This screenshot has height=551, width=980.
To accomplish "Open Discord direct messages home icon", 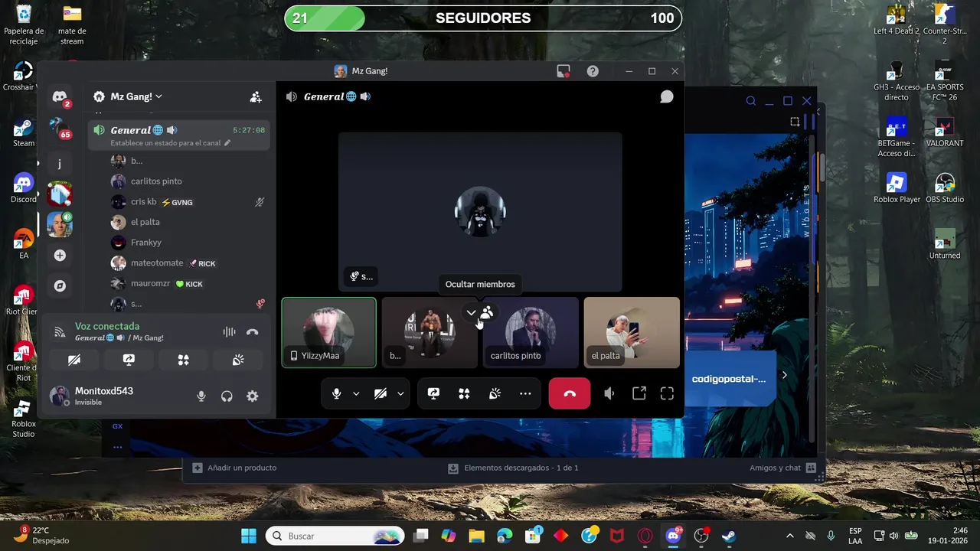I will click(x=60, y=96).
